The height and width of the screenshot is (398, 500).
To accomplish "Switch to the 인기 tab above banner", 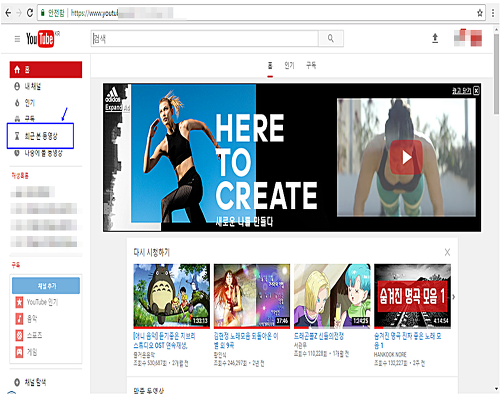I will (289, 66).
